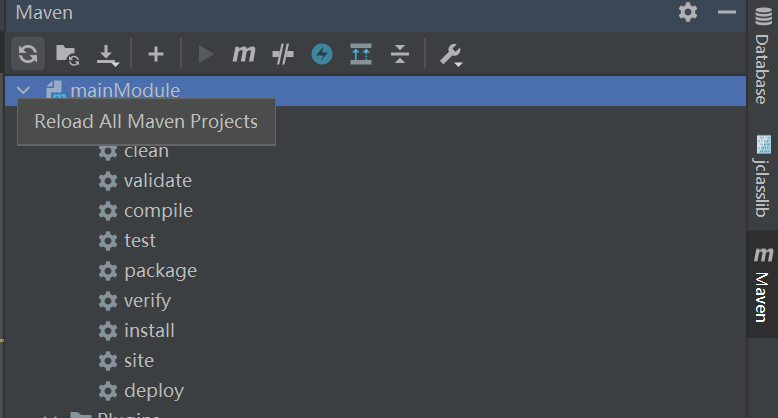Switch to the jclasslib side tab

click(x=763, y=178)
